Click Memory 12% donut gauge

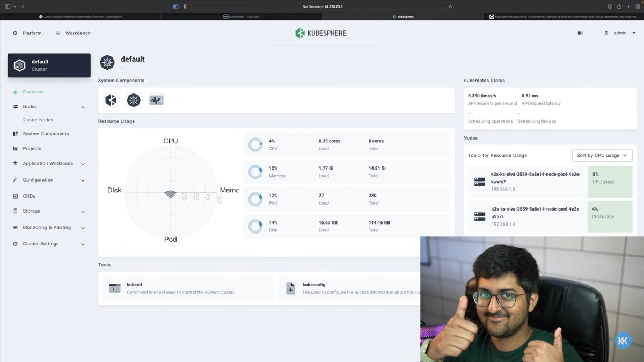click(255, 172)
